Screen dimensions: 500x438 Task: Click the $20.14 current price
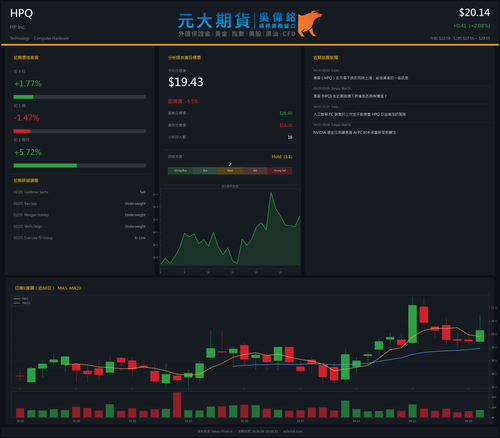pos(474,13)
